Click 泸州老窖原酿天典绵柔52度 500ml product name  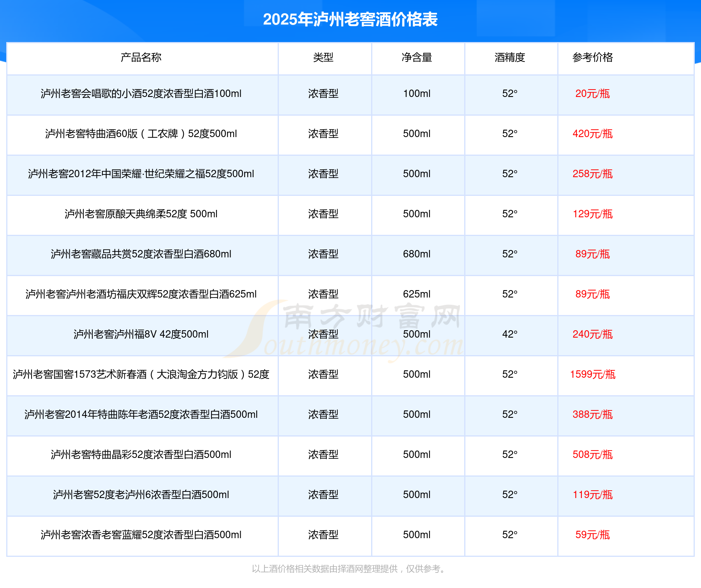point(141,214)
